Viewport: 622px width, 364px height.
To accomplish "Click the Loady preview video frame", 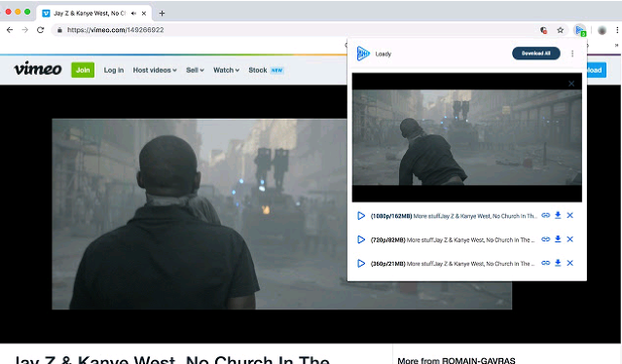I will 467,137.
